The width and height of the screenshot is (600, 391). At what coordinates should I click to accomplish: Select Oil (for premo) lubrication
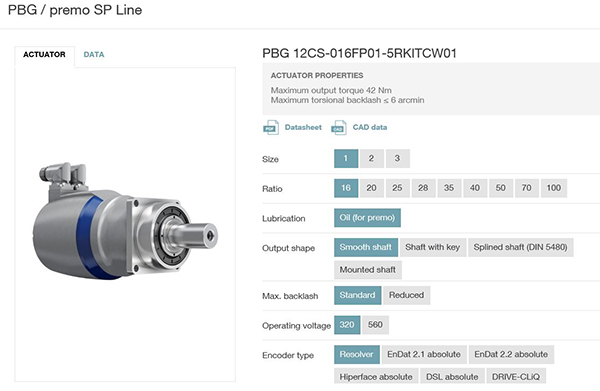click(367, 218)
